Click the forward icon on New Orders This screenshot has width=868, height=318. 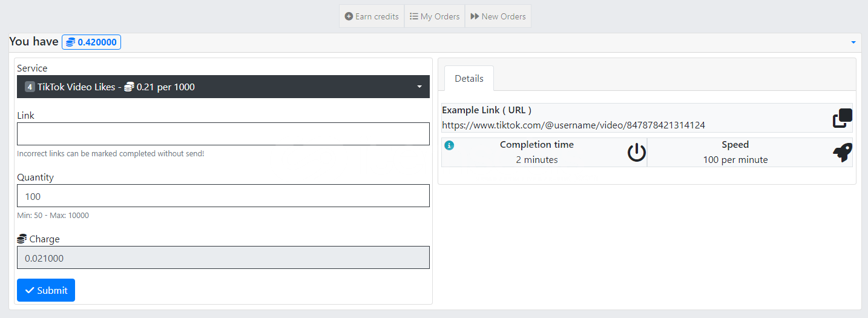pos(475,16)
